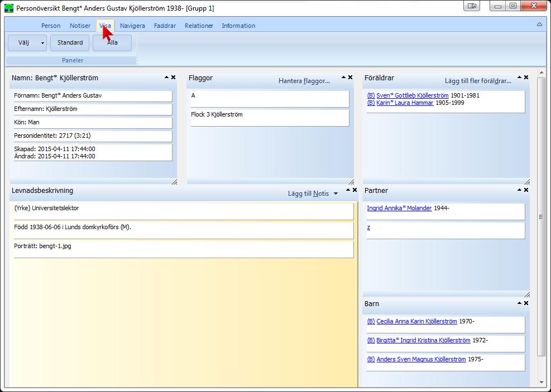551x392 pixels.
Task: Click the Skapad 2015-04-11 timestamp field
Action: [93, 153]
